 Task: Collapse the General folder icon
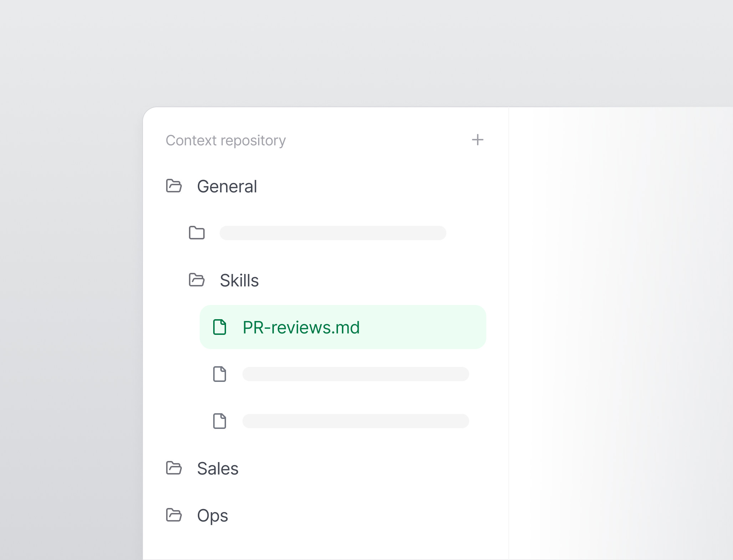[x=174, y=186]
